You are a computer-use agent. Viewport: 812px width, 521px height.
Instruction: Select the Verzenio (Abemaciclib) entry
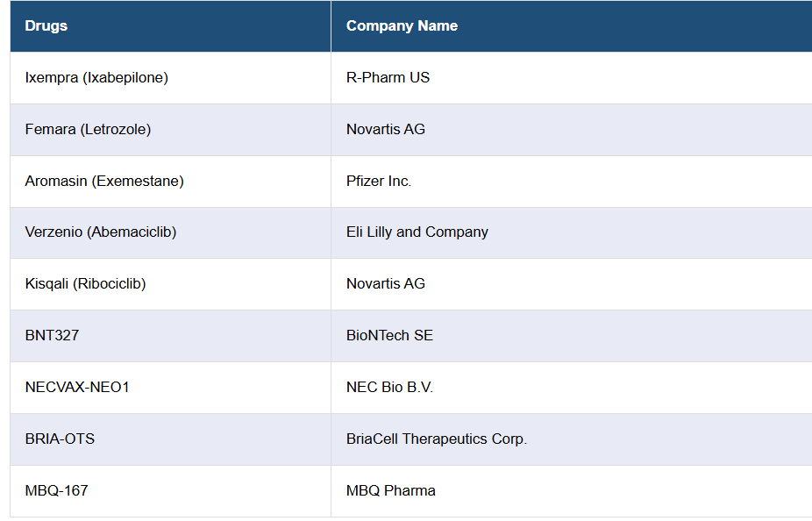coord(101,232)
